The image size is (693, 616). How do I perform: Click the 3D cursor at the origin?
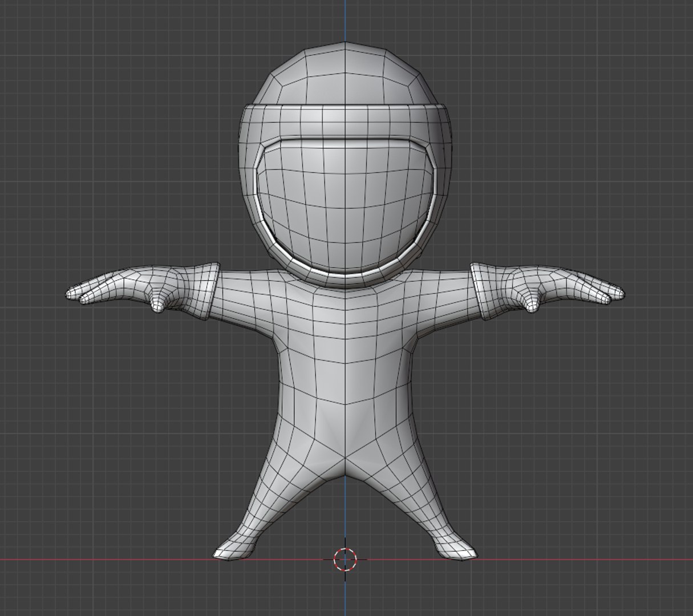pos(345,560)
